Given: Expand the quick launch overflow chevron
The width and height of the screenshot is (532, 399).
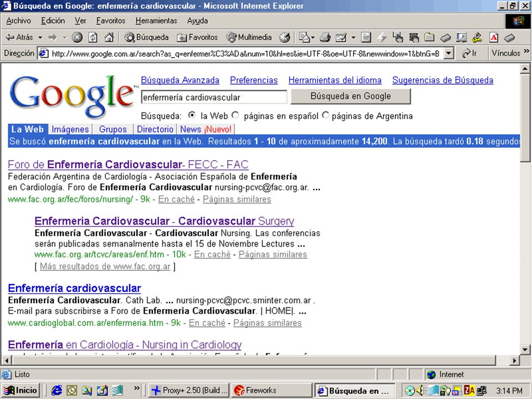Looking at the screenshot, I should [x=136, y=388].
